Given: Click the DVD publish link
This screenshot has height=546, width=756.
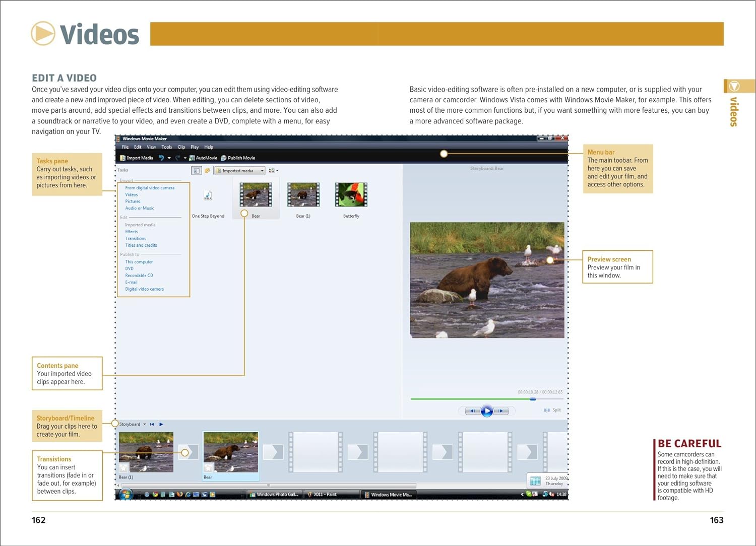Looking at the screenshot, I should pos(130,268).
